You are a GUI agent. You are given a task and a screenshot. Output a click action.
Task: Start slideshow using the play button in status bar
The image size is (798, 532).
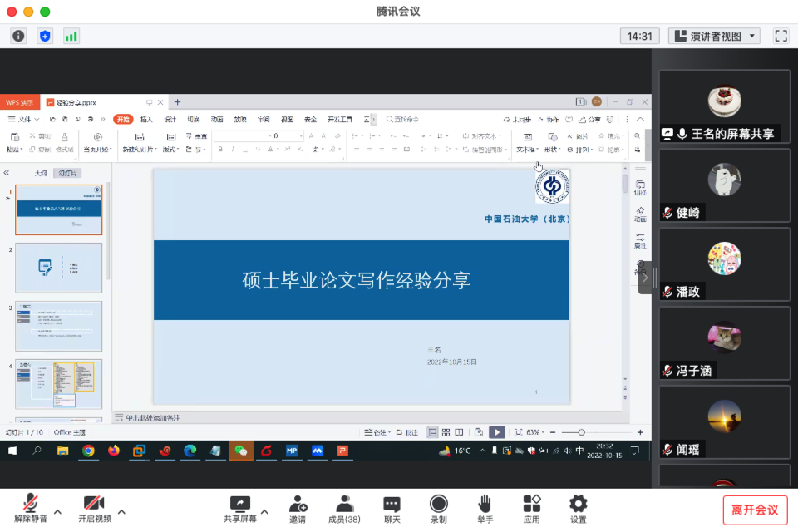(x=496, y=432)
